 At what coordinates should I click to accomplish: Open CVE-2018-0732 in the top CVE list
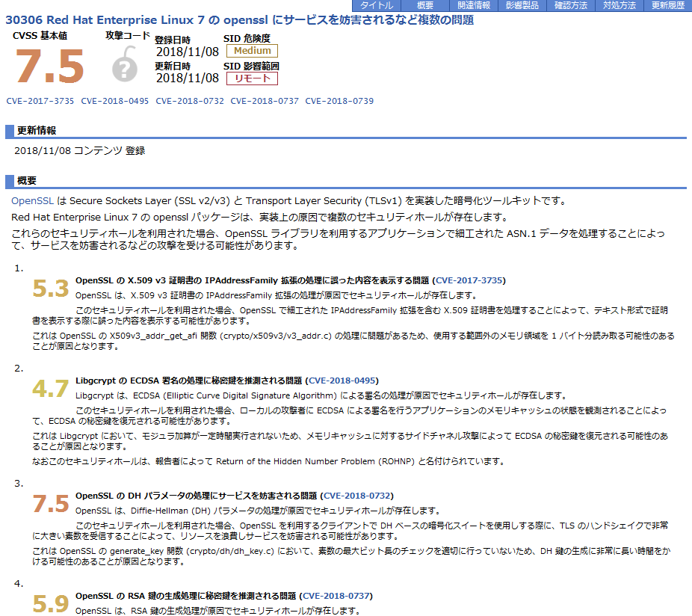point(190,101)
